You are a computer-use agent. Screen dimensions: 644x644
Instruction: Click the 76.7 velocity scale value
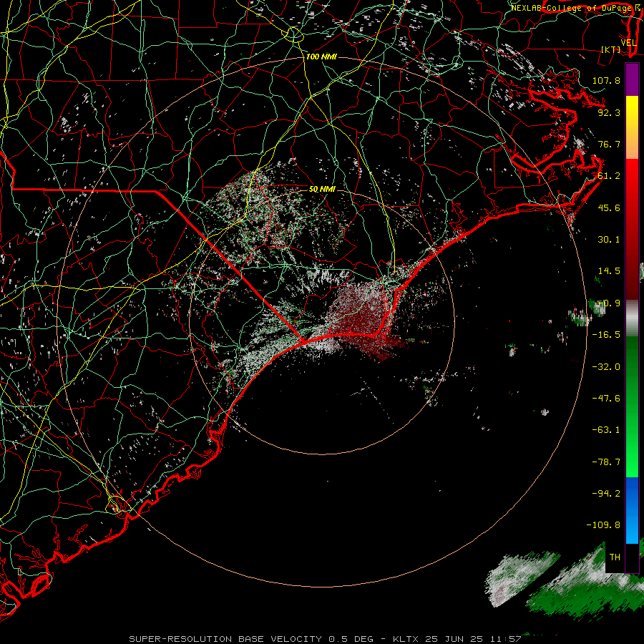point(609,144)
